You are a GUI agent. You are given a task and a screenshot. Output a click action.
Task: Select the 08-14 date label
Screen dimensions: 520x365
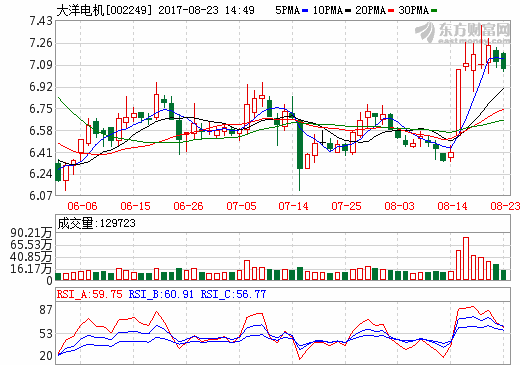coord(452,206)
